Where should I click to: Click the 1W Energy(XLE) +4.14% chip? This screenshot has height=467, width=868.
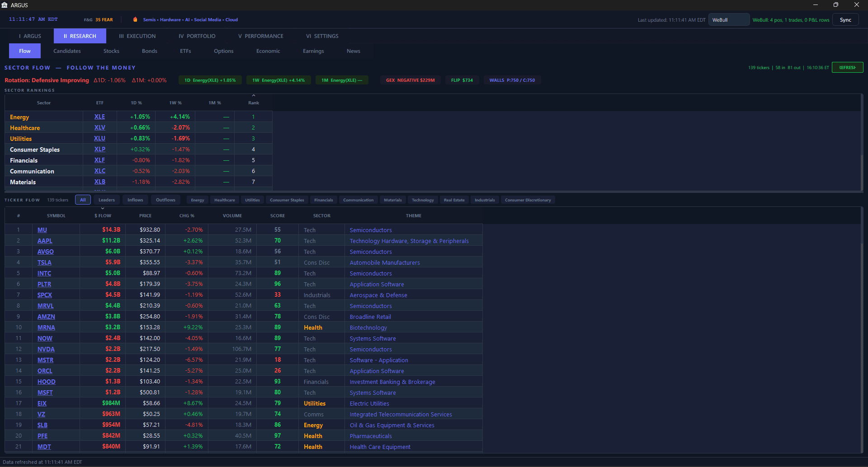(278, 80)
